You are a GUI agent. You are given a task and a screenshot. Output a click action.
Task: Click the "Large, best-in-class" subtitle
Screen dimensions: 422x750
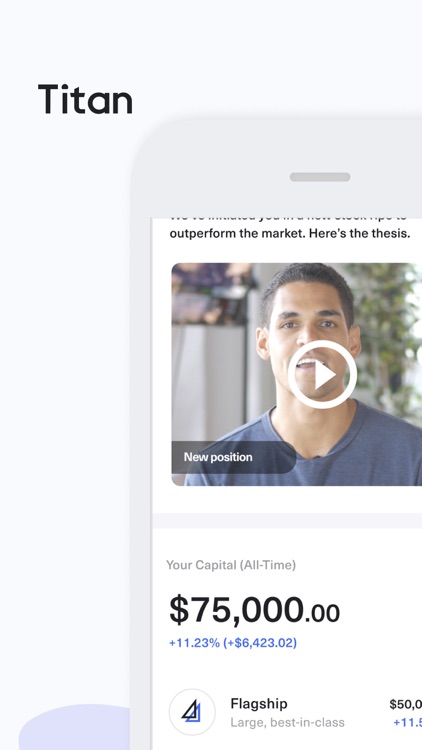coord(287,722)
